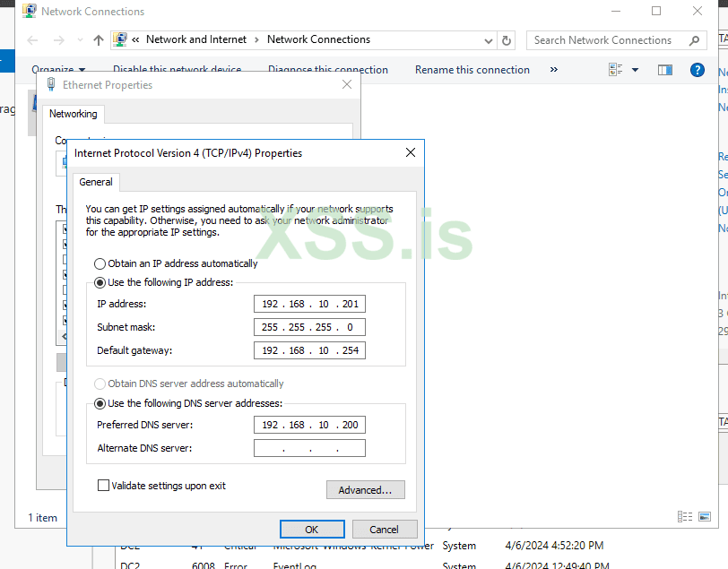728x569 pixels.
Task: Switch to large icons view in status bar
Action: 705,516
